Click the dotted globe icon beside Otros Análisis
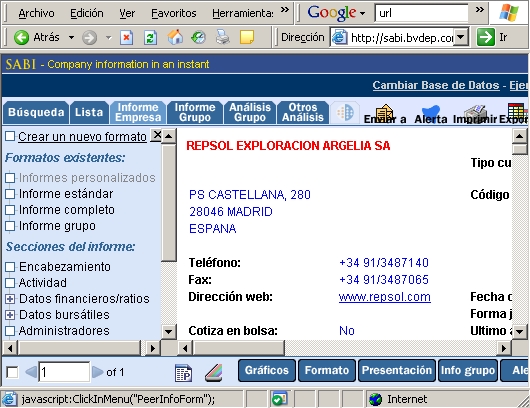 [345, 112]
